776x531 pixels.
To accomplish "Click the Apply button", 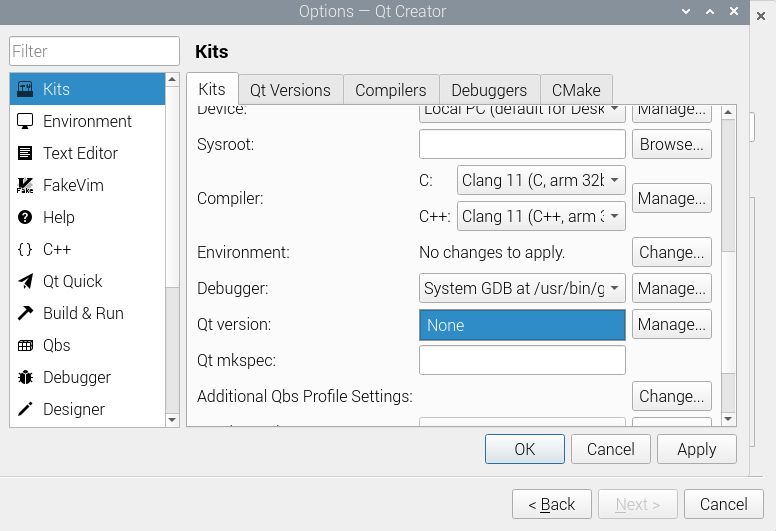I will [697, 449].
